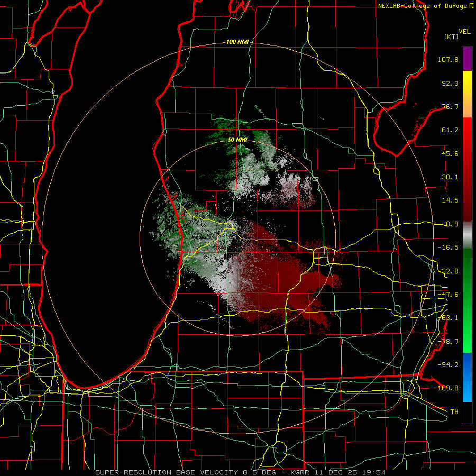
Task: Select the dark green segment of the scale
Action: pos(467,270)
